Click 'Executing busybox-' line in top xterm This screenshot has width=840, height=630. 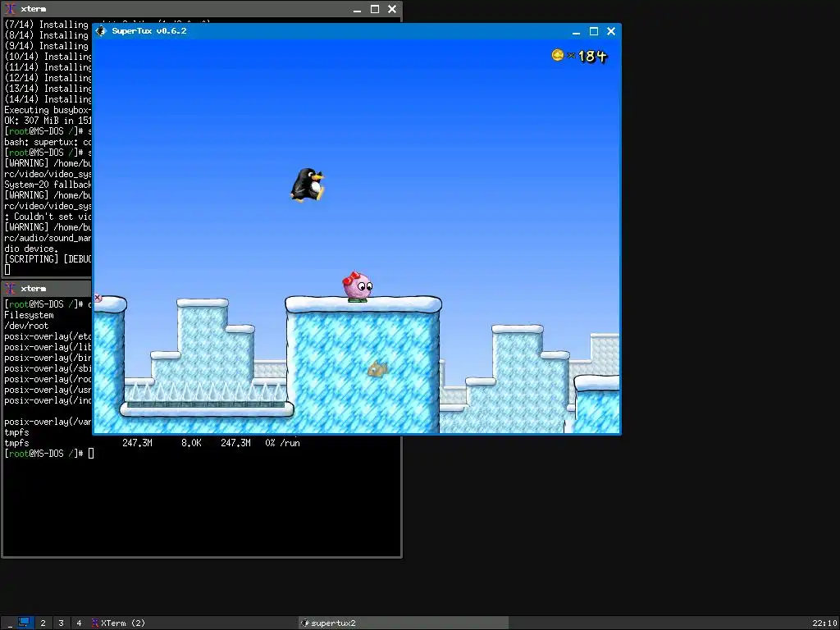pyautogui.click(x=48, y=111)
